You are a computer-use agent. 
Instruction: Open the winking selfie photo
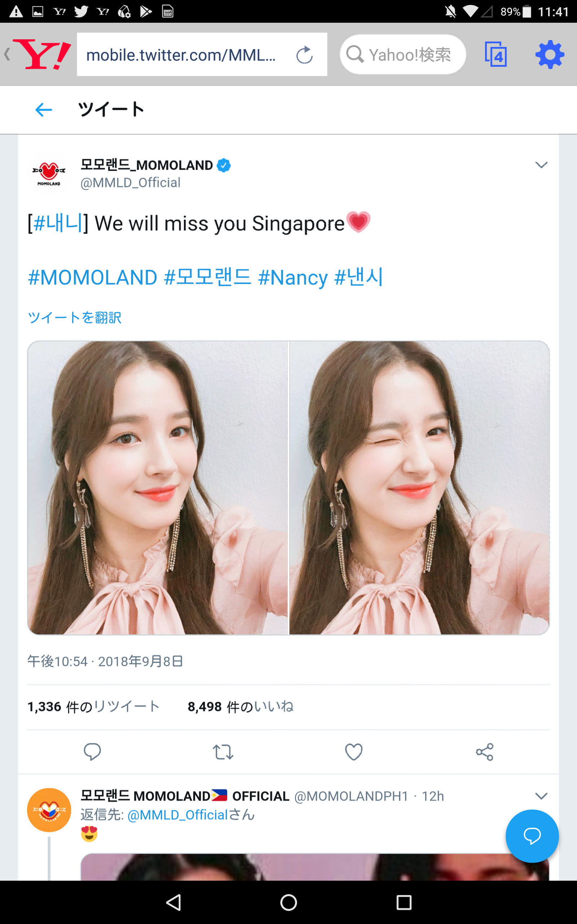419,488
